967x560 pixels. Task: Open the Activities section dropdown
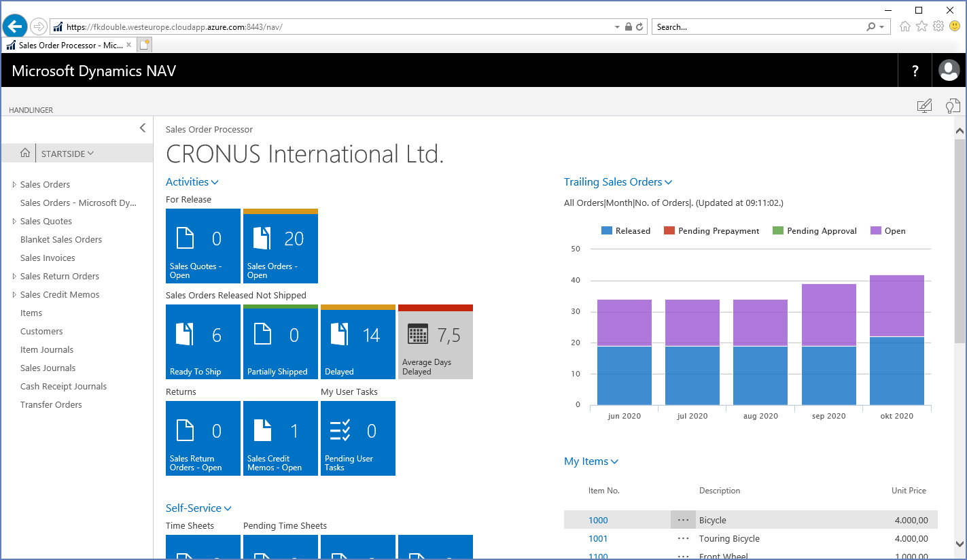coord(192,181)
